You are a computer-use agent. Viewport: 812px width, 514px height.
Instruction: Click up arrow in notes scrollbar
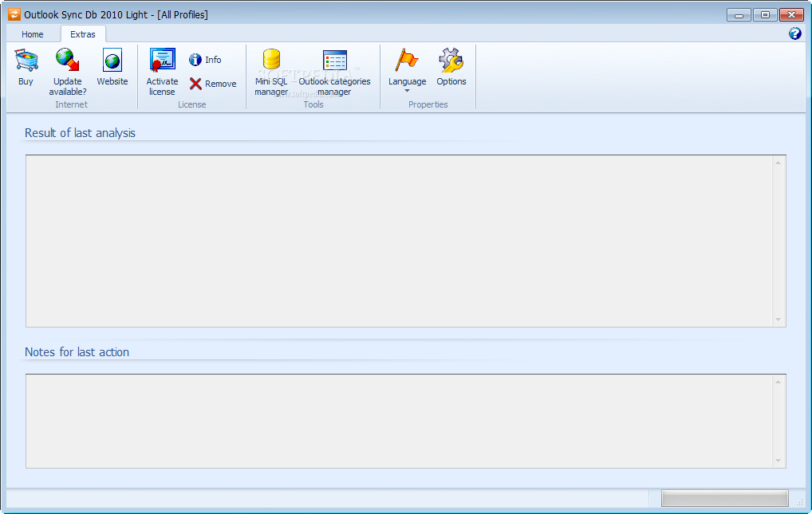[x=778, y=382]
